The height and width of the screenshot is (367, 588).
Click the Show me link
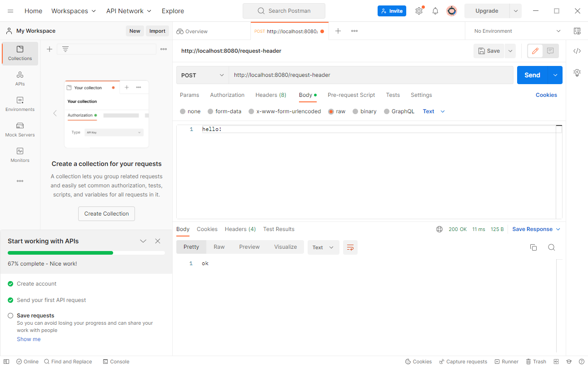point(29,339)
